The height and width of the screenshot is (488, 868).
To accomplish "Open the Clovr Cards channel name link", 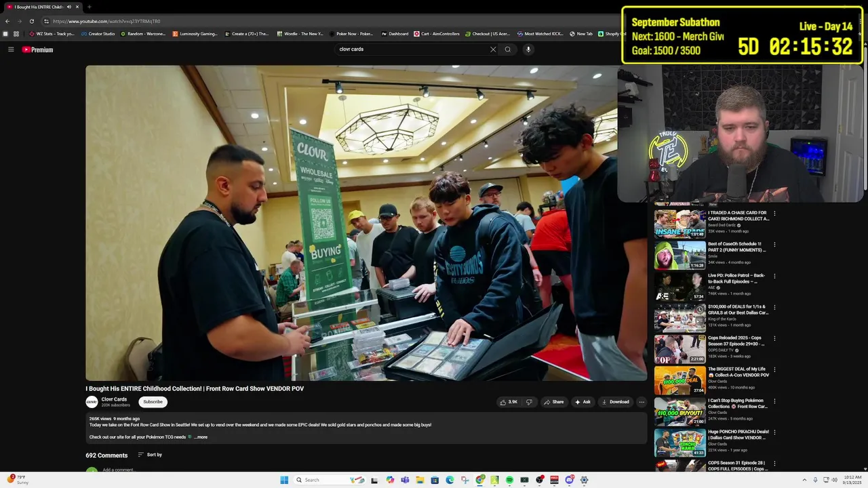I will point(114,399).
